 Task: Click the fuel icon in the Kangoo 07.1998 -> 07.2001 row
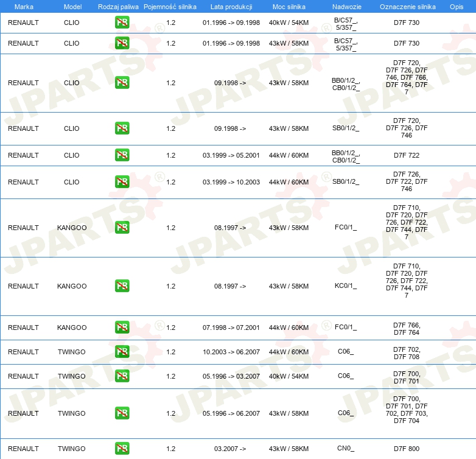(x=122, y=328)
